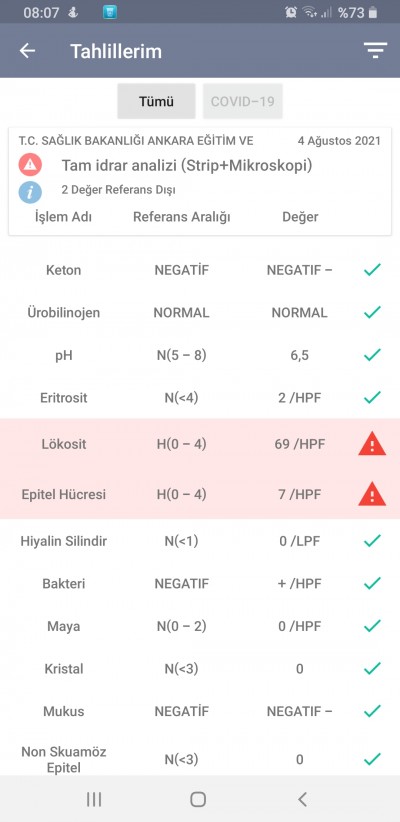Select the Lökosit result row
The width and height of the screenshot is (400, 822).
pyautogui.click(x=200, y=444)
